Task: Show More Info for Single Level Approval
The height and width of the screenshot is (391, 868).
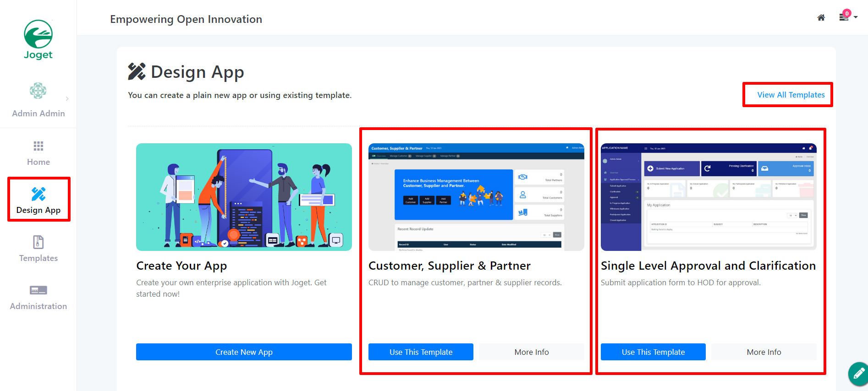Action: tap(764, 352)
